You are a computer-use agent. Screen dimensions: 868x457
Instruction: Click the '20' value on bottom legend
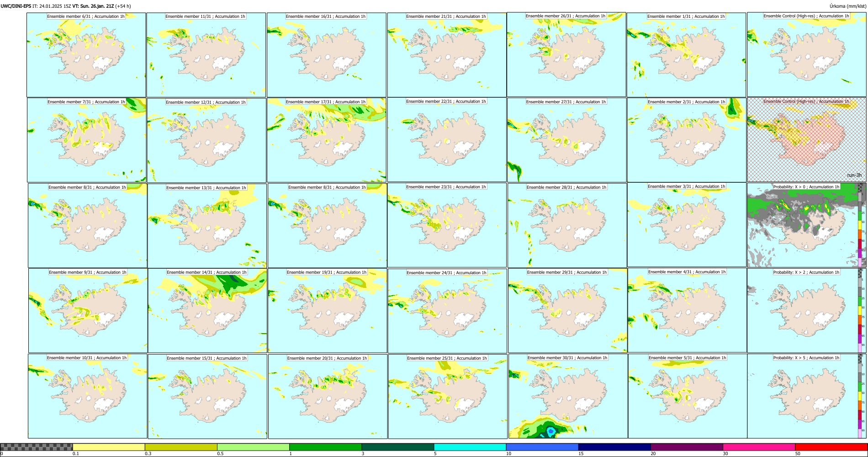(653, 454)
